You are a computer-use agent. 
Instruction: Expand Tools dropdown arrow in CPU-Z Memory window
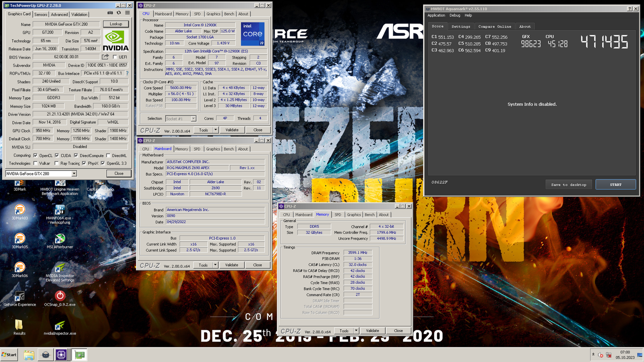pos(356,330)
